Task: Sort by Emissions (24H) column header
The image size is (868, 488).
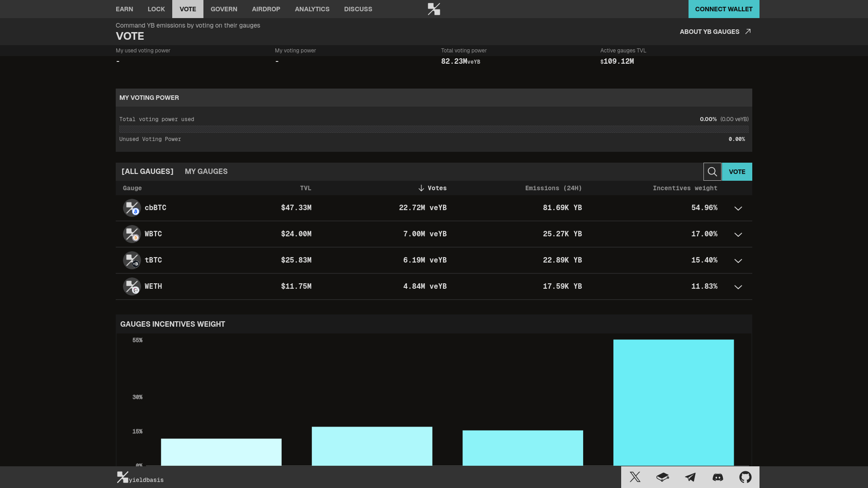Action: (x=553, y=188)
